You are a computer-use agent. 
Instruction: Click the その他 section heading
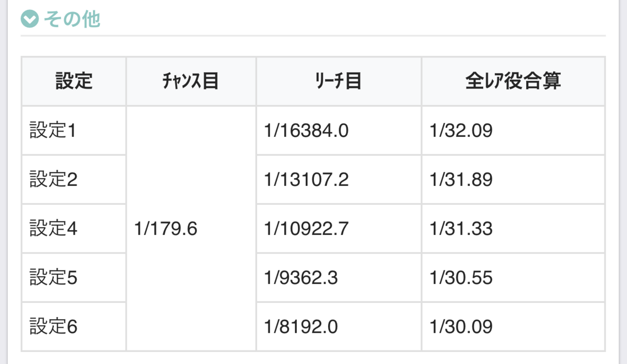pos(72,20)
